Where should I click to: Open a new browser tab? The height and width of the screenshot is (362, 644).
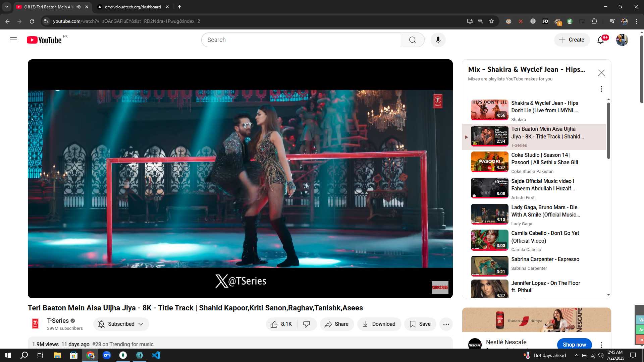pyautogui.click(x=179, y=7)
